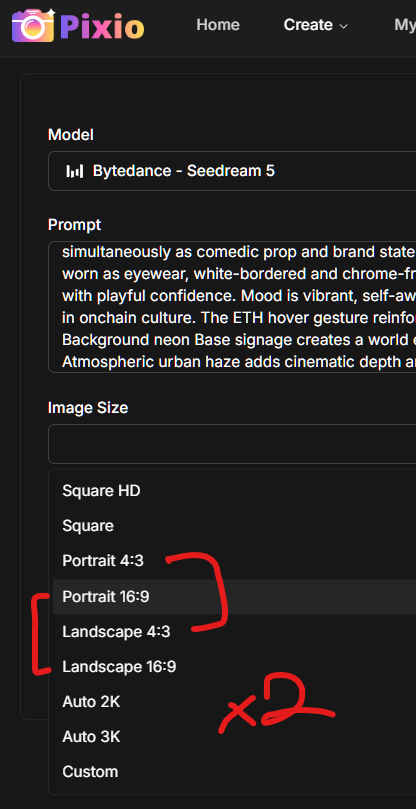Click the Pixio brand name text
The height and width of the screenshot is (809, 416).
tap(102, 26)
